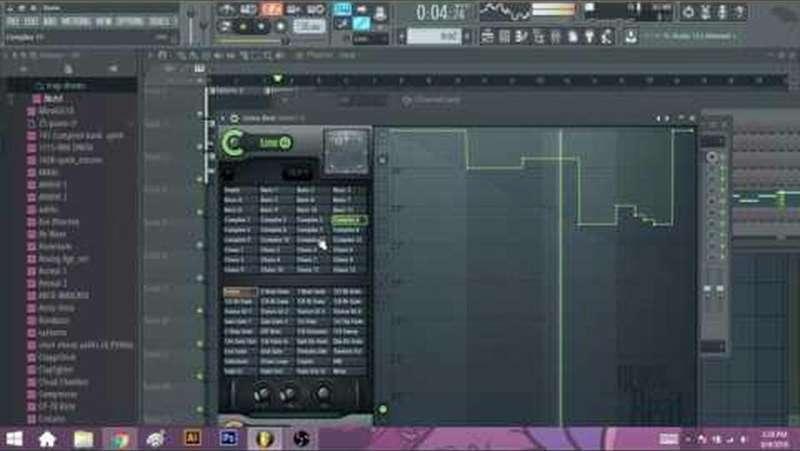Select the playlist Mute tool
This screenshot has width=800, height=451.
[218, 55]
